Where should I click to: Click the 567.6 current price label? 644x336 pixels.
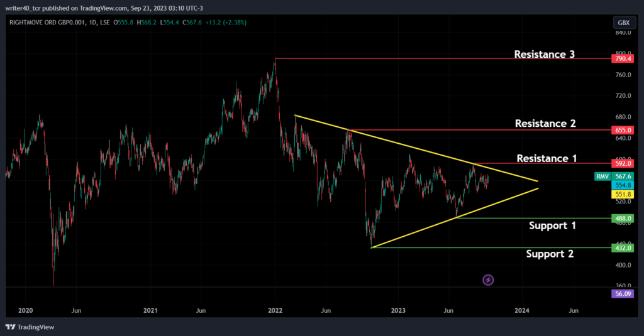pyautogui.click(x=623, y=176)
